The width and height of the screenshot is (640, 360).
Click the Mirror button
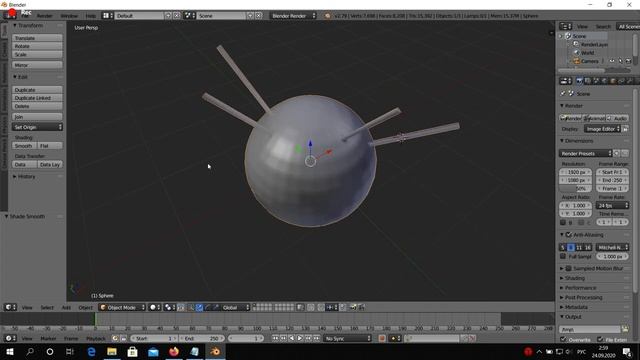pos(37,65)
